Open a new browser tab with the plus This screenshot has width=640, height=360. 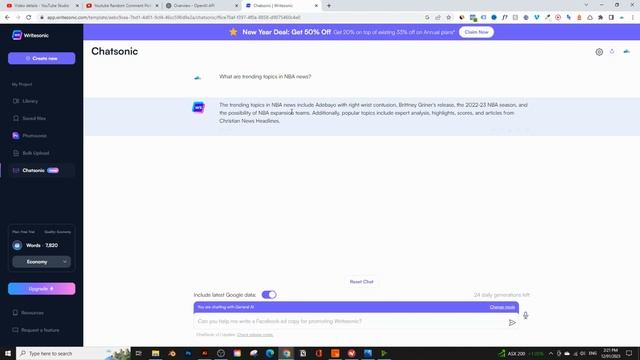point(329,6)
